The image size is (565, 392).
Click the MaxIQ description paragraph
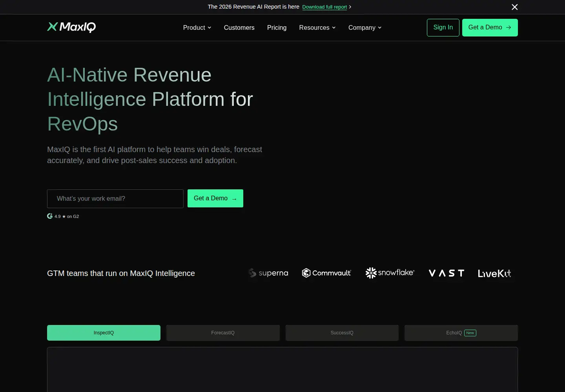point(155,155)
